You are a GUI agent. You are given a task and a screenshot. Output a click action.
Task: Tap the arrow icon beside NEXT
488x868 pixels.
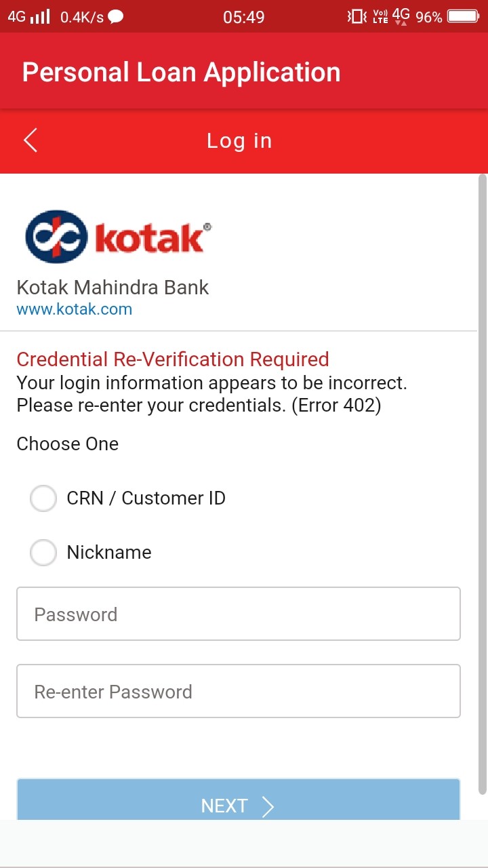[268, 806]
